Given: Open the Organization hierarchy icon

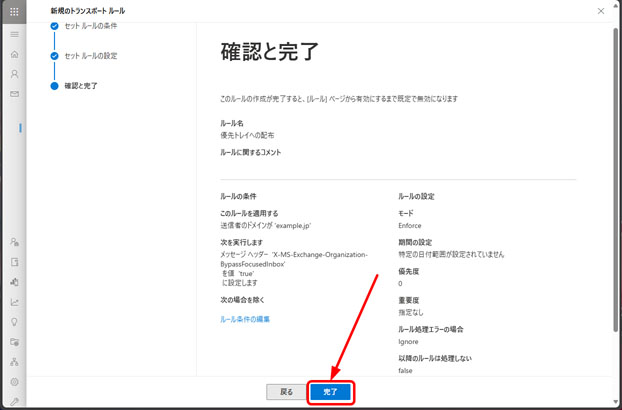Looking at the screenshot, I should click(14, 362).
